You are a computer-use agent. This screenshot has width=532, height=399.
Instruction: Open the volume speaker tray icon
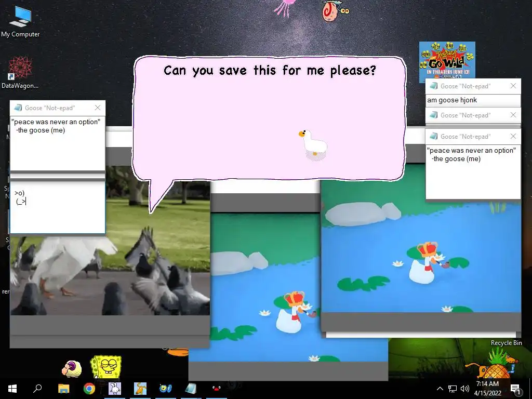click(x=465, y=389)
